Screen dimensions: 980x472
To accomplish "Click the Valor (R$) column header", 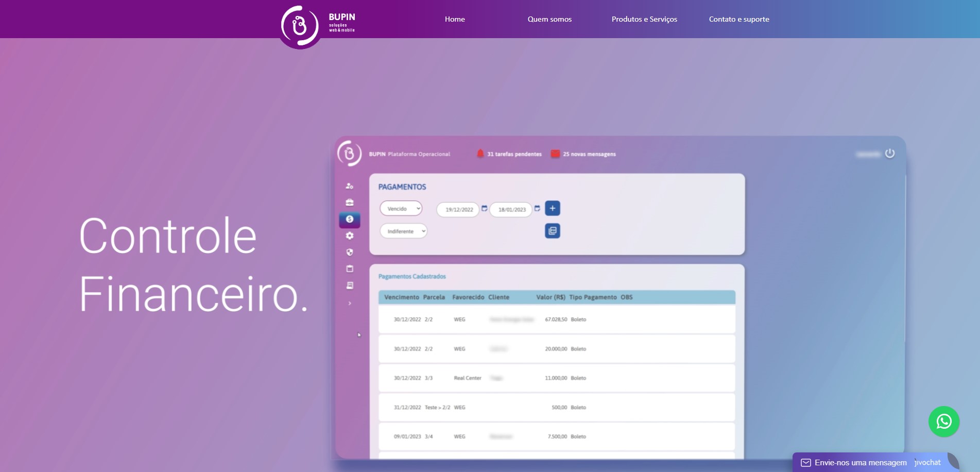I will pos(551,297).
